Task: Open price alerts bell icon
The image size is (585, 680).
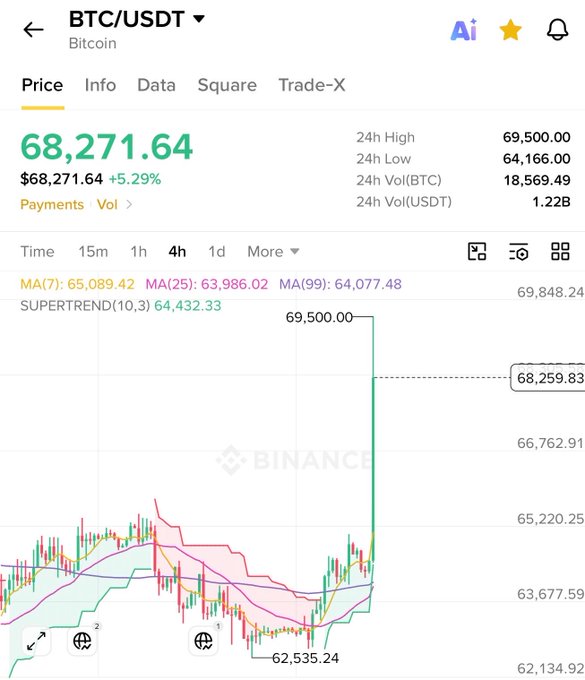Action: 557,30
